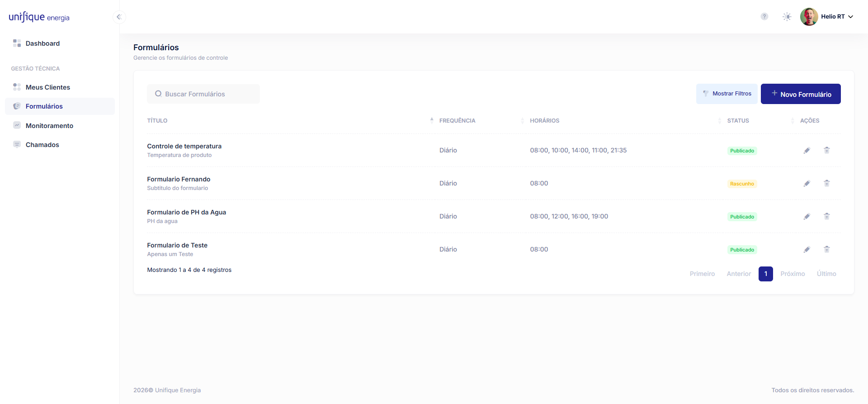Go to Meus Clientes in sidebar
Image resolution: width=868 pixels, height=404 pixels.
point(47,87)
